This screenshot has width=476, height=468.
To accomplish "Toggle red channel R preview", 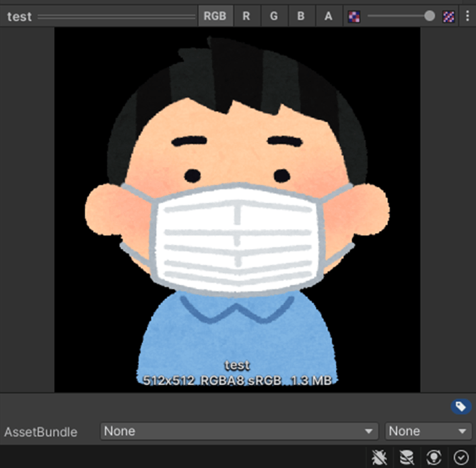I will (246, 15).
